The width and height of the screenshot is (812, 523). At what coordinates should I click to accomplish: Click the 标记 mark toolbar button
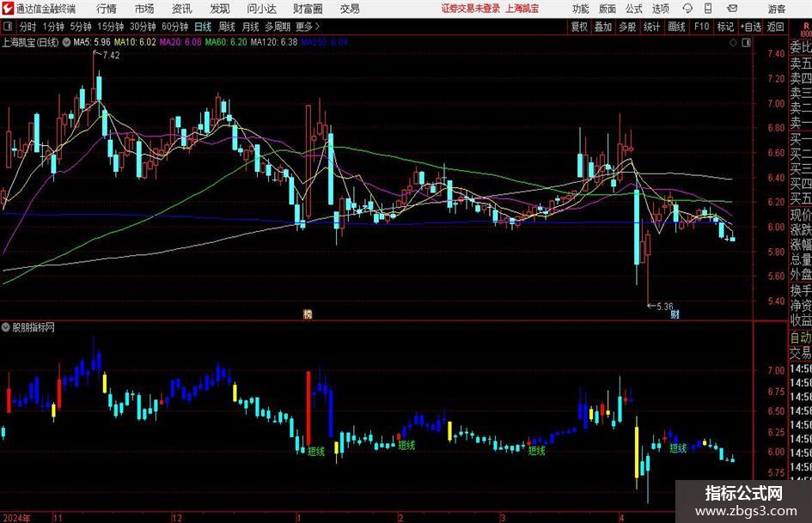725,27
